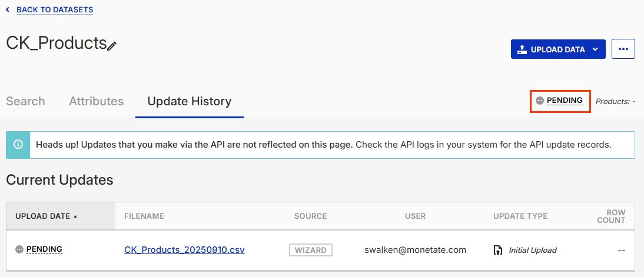
Task: Click the PENDING label in the upload row
Action: click(44, 249)
